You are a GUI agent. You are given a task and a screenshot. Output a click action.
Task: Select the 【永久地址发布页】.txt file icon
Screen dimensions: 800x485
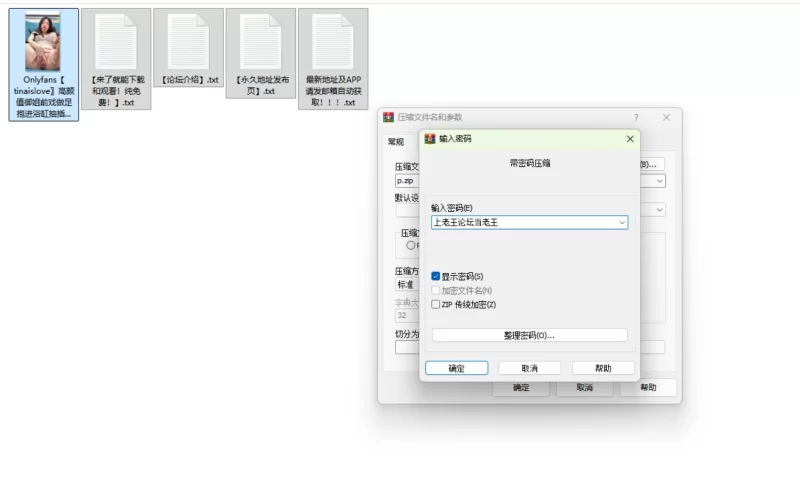261,42
